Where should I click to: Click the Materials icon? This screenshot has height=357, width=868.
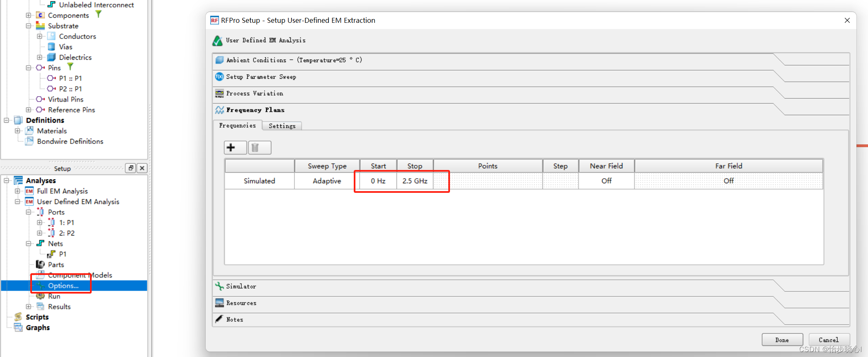[x=29, y=131]
